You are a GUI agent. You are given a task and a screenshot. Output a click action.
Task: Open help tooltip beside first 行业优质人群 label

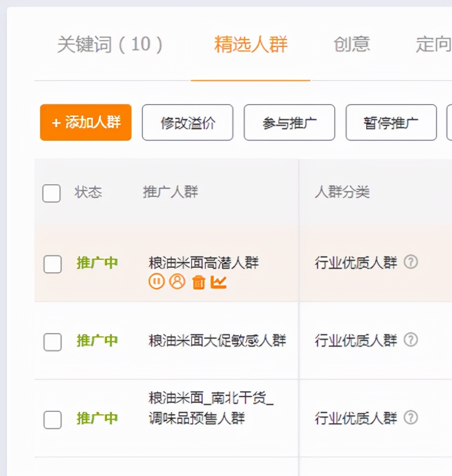[x=410, y=262]
